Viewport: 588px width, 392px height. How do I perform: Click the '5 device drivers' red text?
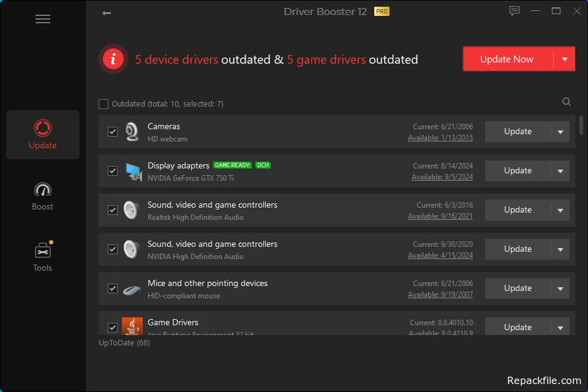point(176,59)
